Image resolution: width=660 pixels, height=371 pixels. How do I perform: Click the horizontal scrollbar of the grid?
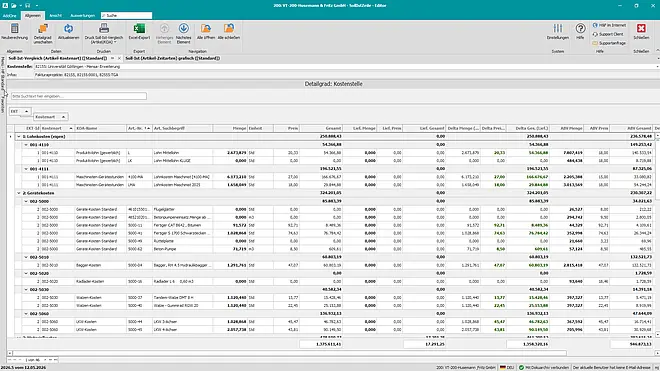(290, 353)
